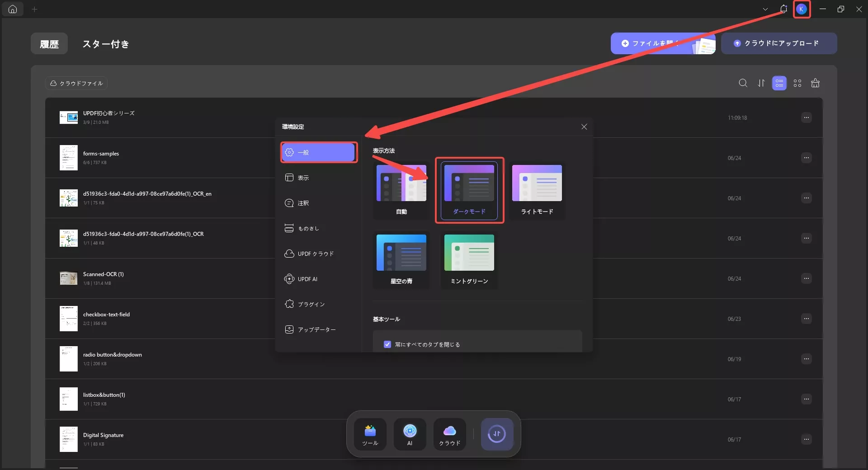Choose the 自動 appearance theme
The height and width of the screenshot is (470, 868).
[x=401, y=190]
